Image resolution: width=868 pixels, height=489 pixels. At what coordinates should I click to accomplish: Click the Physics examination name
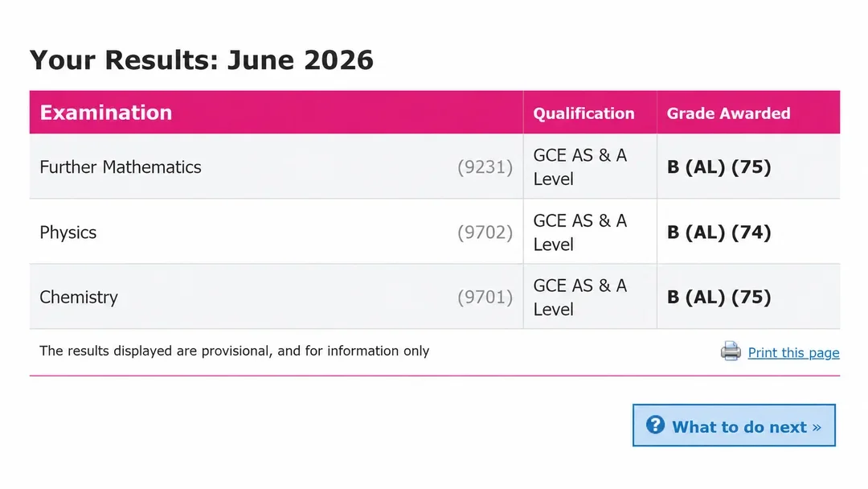click(x=68, y=232)
